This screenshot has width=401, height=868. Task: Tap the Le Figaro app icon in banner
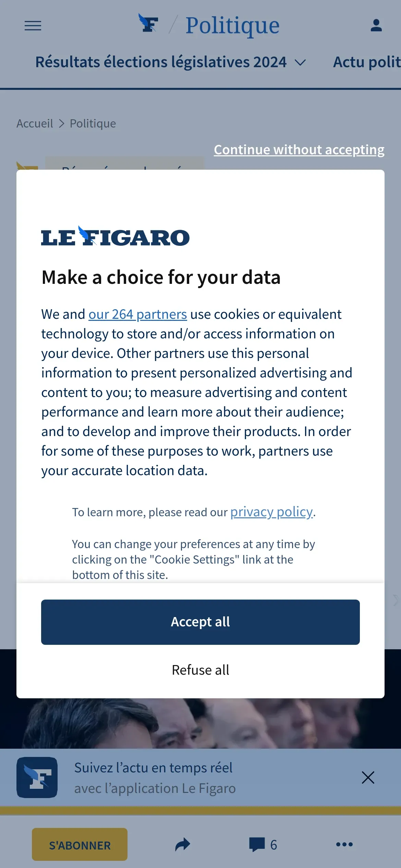[x=37, y=777]
